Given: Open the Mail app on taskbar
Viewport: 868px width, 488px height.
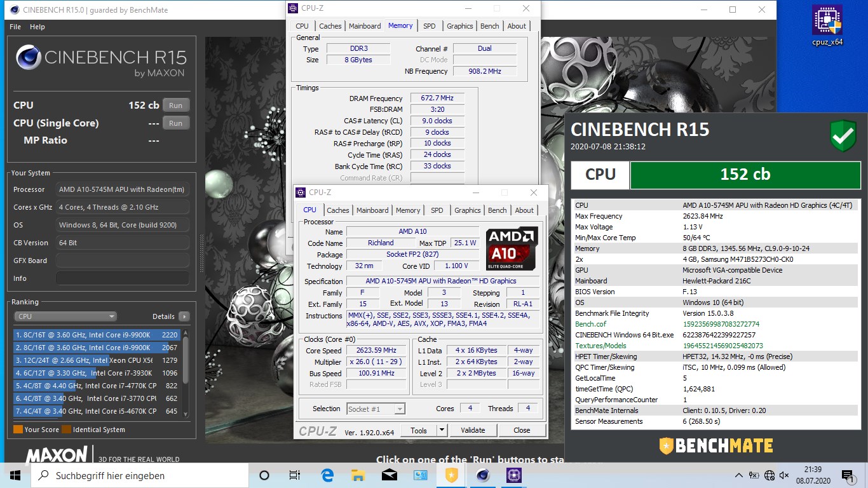Looking at the screenshot, I should click(390, 475).
